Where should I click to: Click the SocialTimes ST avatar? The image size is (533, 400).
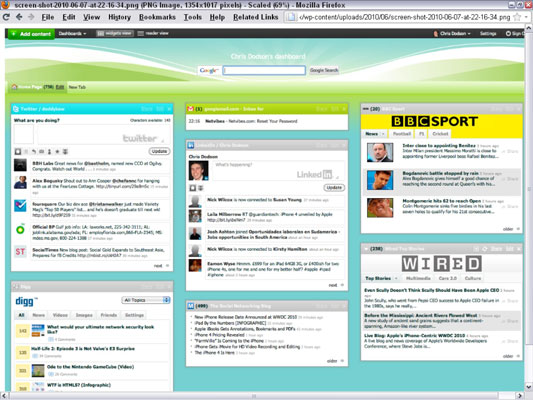click(20, 251)
